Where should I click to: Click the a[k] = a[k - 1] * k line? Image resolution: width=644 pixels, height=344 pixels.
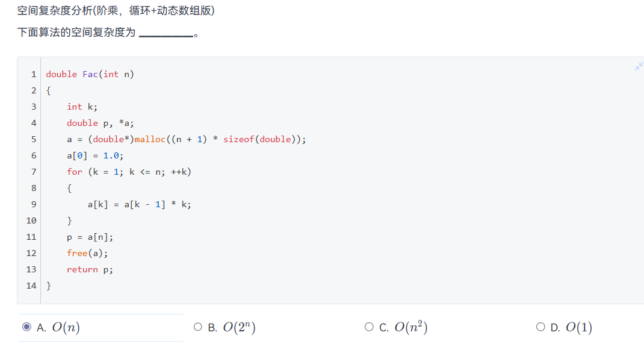(139, 204)
